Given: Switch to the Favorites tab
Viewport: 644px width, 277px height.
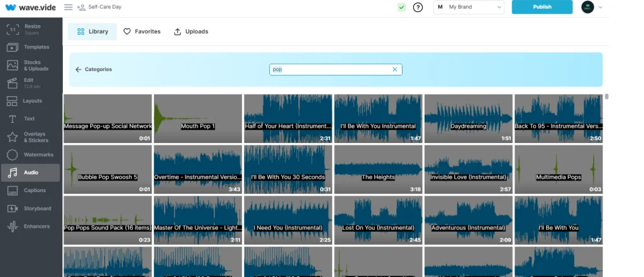Looking at the screenshot, I should click(x=142, y=31).
